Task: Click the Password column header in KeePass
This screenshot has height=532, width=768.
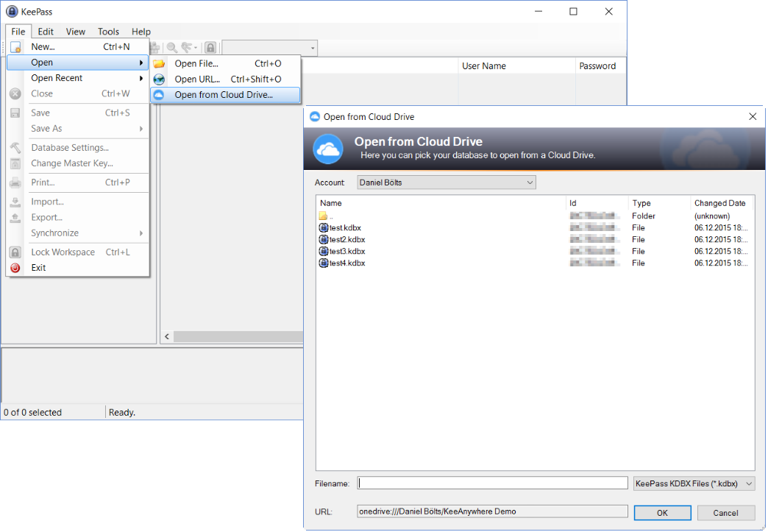Action: (x=600, y=66)
